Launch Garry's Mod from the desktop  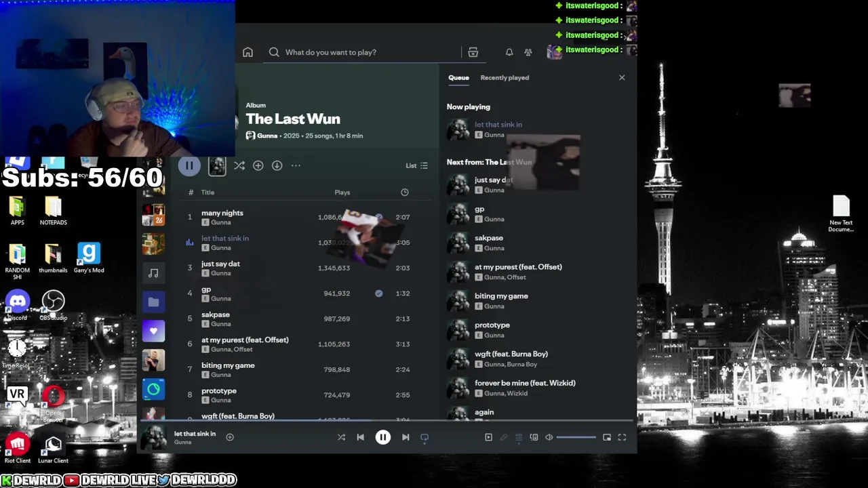pos(89,258)
